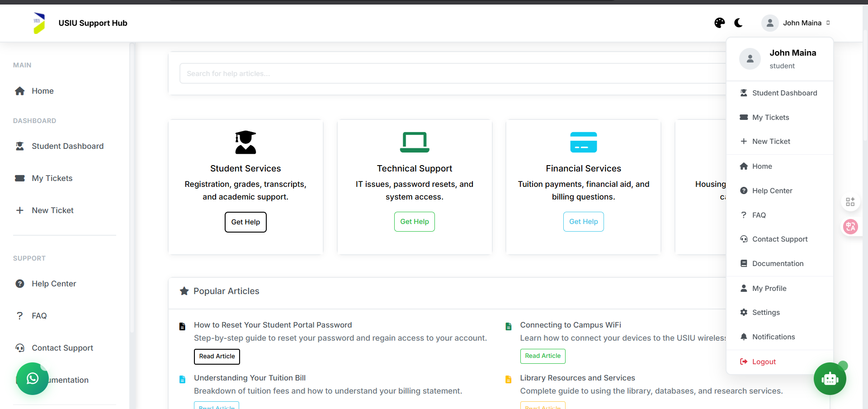Screen dimensions: 868x409
Task: Toggle dark mode with the moon icon
Action: coord(738,23)
